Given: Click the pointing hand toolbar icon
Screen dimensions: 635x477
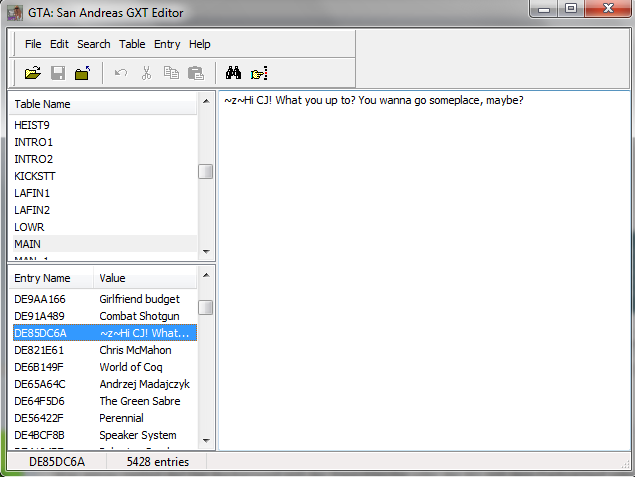Looking at the screenshot, I should [x=259, y=74].
